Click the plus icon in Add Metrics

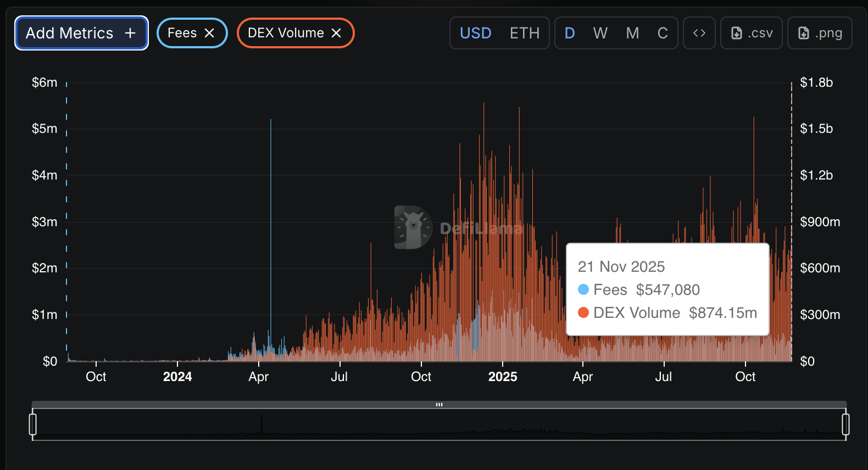[130, 33]
